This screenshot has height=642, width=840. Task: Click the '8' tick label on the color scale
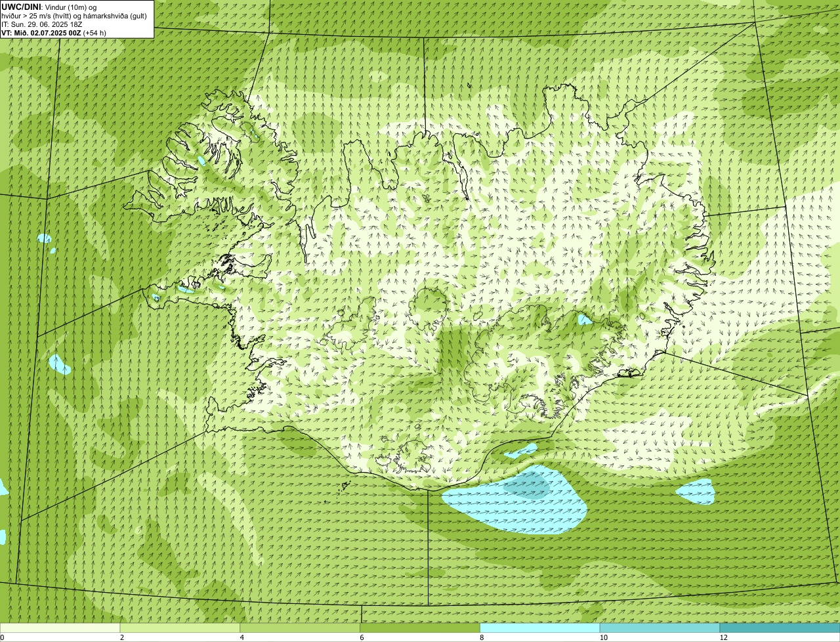[x=482, y=637]
